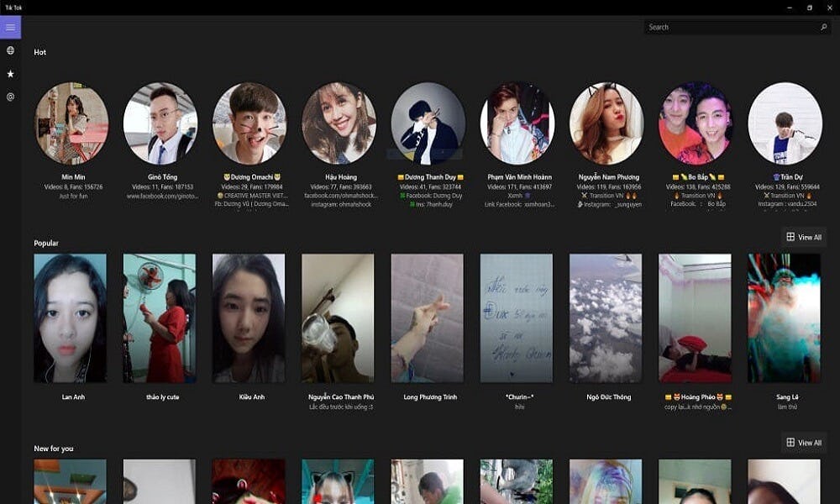Open the star Favorites section

point(9,72)
